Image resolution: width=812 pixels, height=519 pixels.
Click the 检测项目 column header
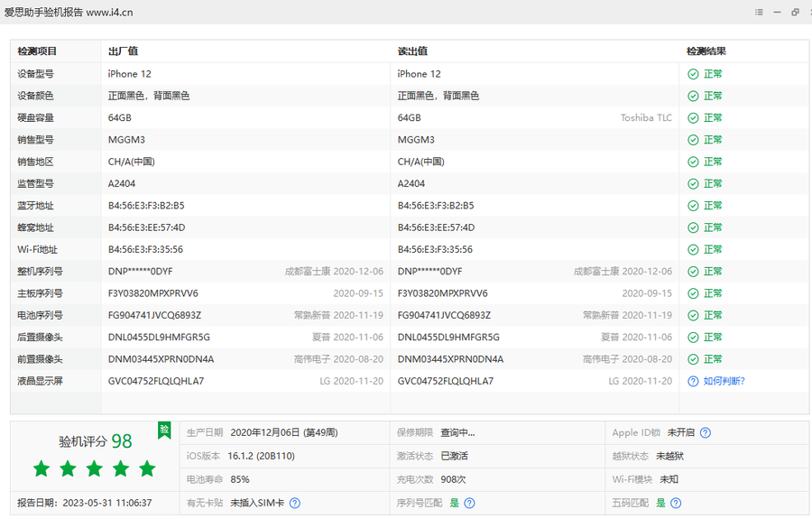37,51
